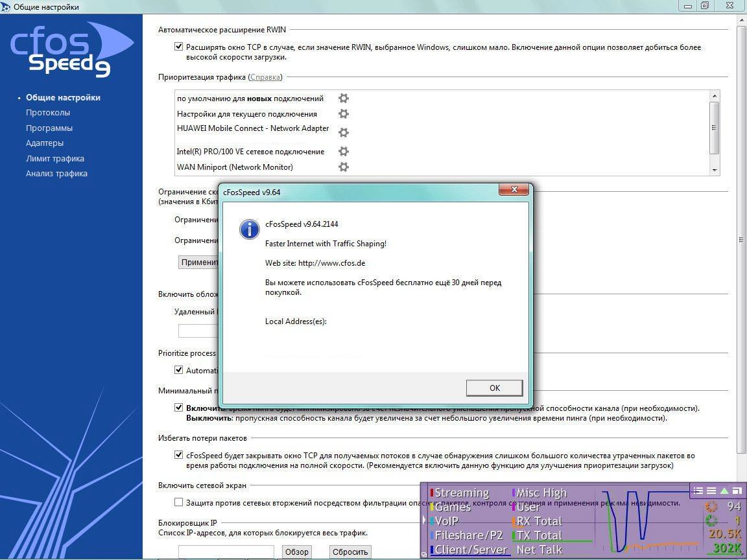The width and height of the screenshot is (747, 560).
Task: Open gear for WAN Miniport (Network Monitor)
Action: click(344, 167)
